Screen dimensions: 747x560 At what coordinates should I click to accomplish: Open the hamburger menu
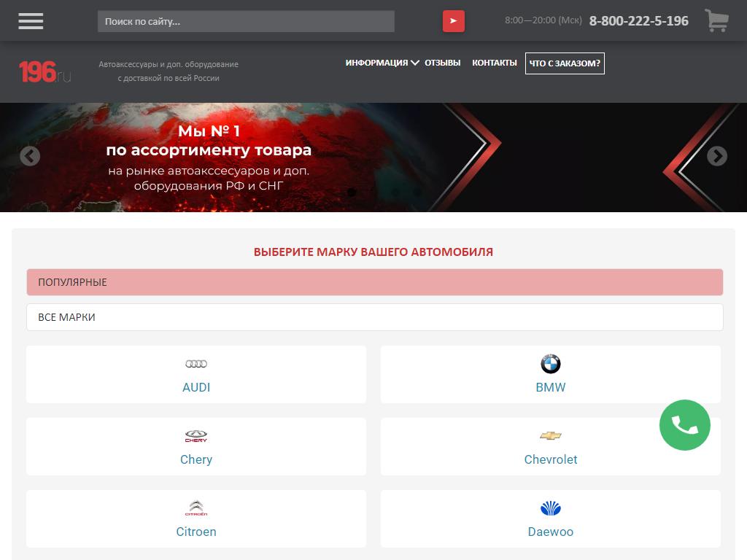tap(31, 21)
